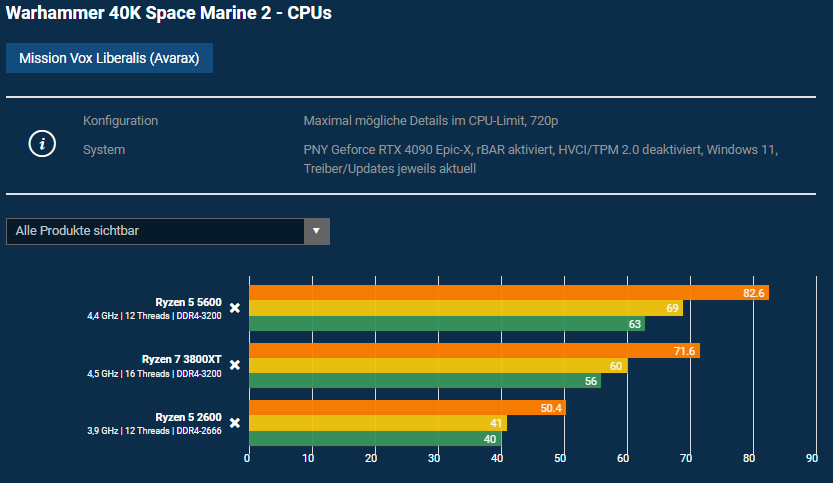Click yellow 60 bar of Ryzen 7 3800XT

(438, 366)
